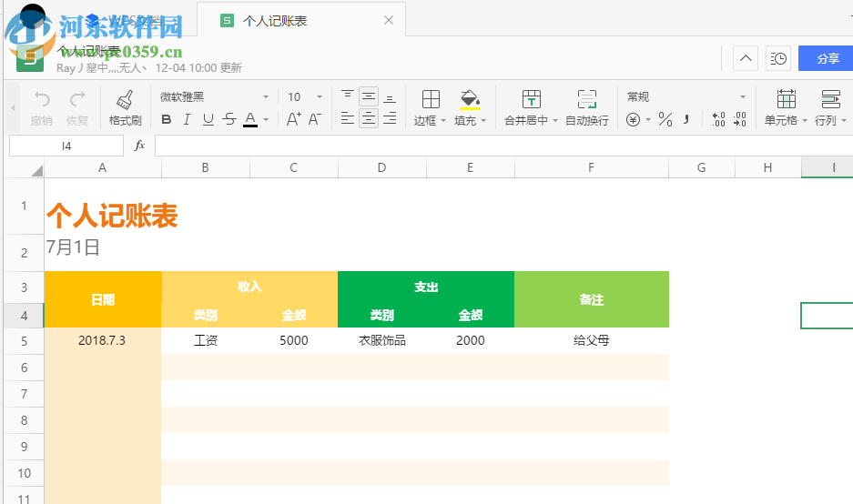853x504 pixels.
Task: Select cell containing 给父母
Action: click(592, 340)
